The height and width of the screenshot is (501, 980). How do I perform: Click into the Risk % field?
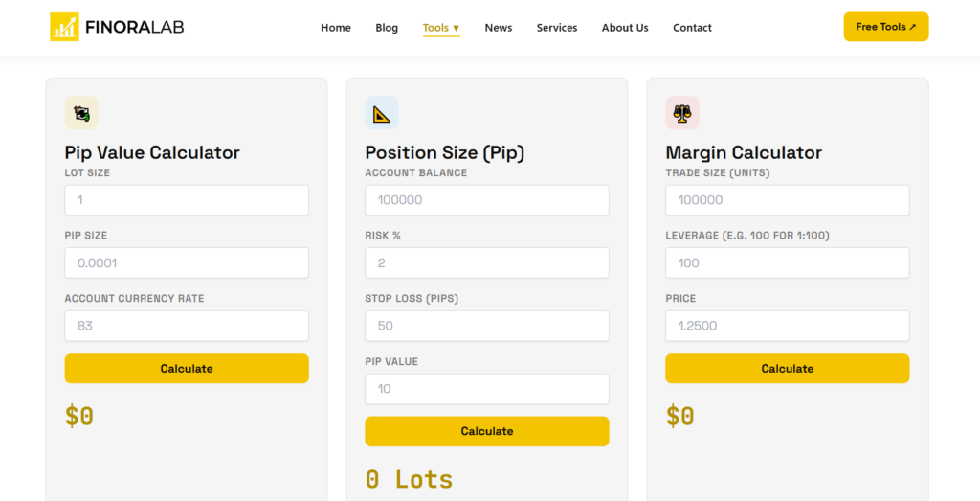pos(487,262)
